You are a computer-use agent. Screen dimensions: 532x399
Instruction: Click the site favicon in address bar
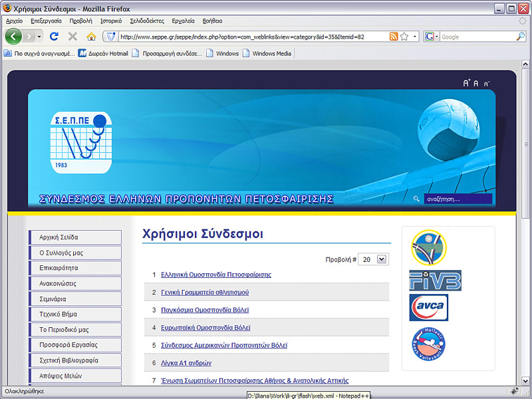[110, 37]
